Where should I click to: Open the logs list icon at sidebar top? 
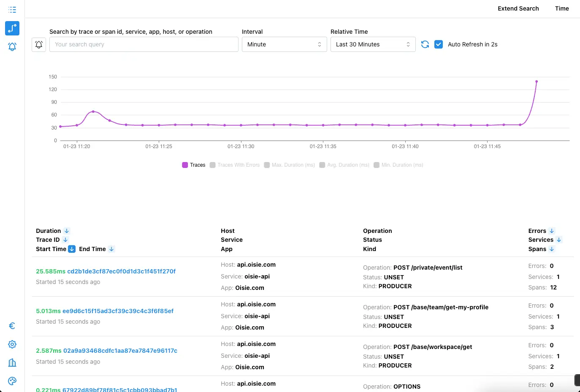point(12,9)
